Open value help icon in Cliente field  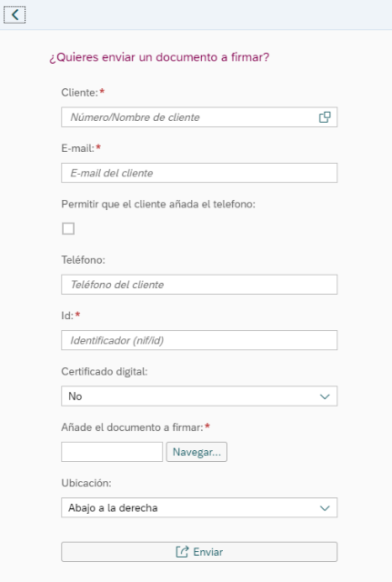(x=325, y=117)
